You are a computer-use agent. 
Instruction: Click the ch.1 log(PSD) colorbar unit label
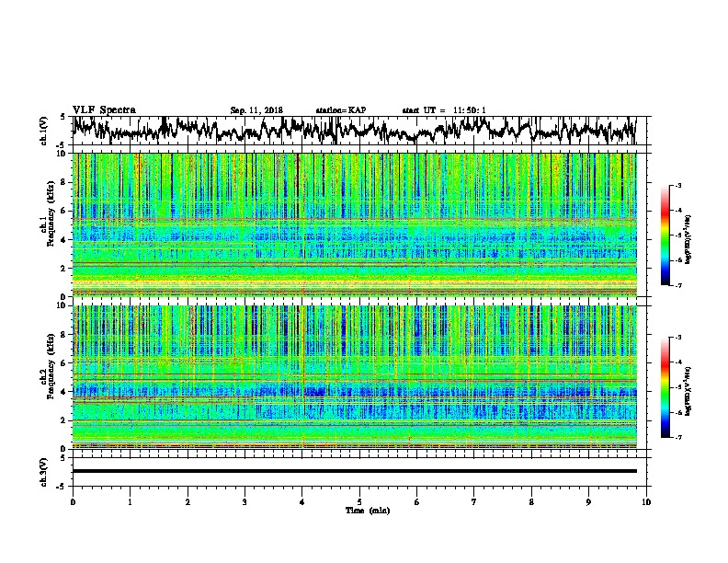click(x=688, y=240)
